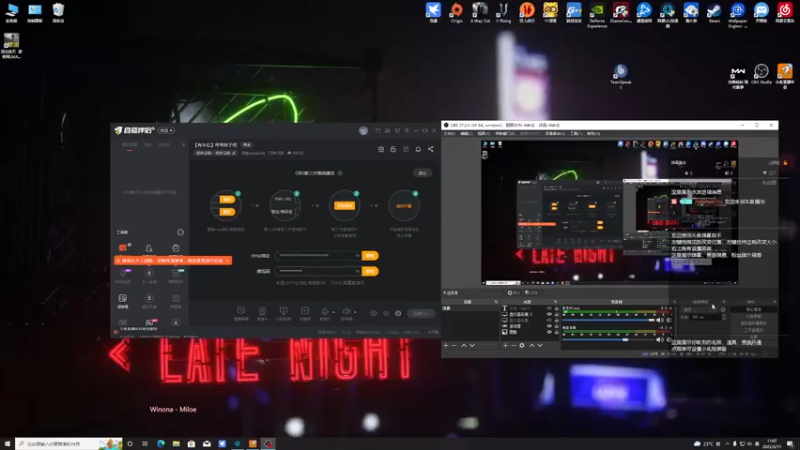Open the OBS Studio desktop shortcut
This screenshot has width=800, height=450.
[x=761, y=73]
